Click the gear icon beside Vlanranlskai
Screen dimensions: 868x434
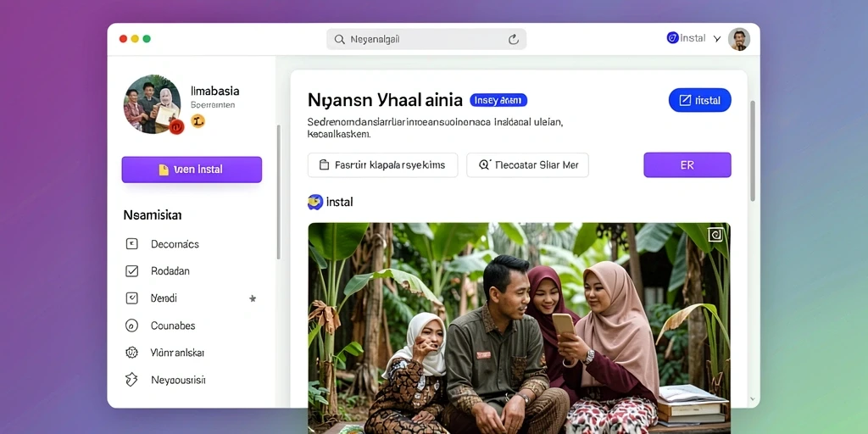[x=131, y=353]
